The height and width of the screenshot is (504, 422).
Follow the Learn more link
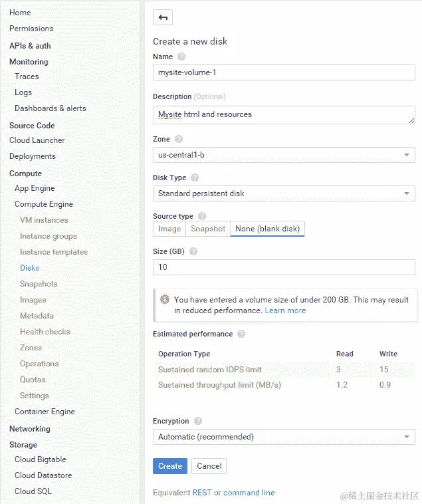285,311
